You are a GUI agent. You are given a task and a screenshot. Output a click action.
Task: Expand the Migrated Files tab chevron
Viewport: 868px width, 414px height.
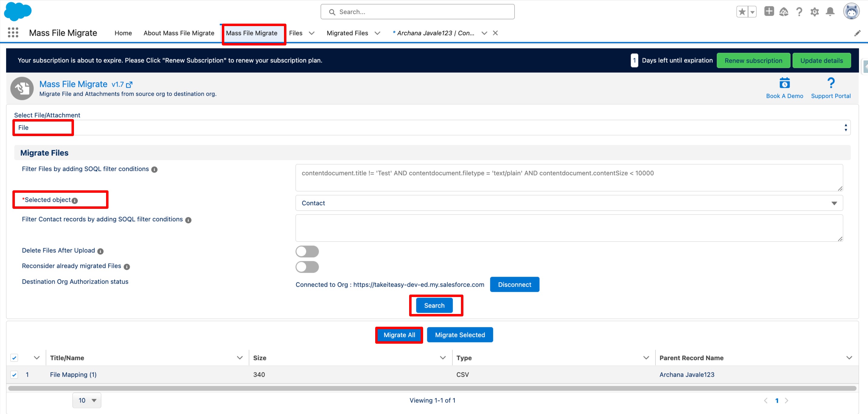[377, 33]
